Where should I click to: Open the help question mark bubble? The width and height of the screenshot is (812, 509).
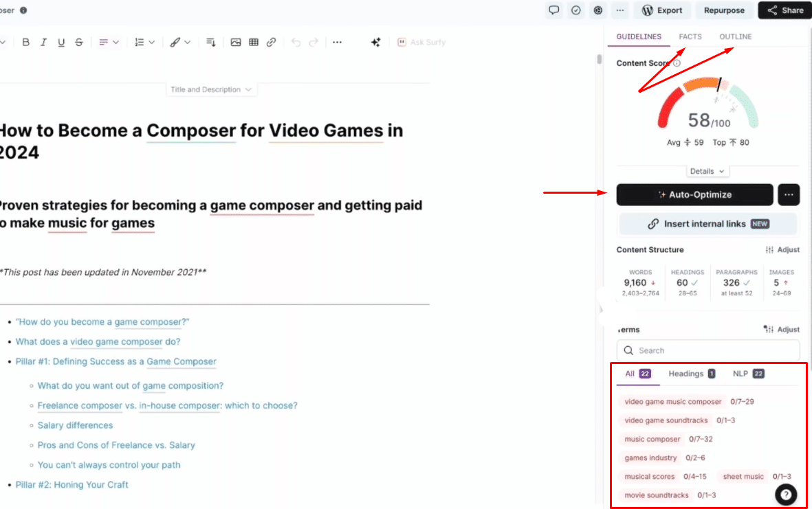(x=786, y=494)
